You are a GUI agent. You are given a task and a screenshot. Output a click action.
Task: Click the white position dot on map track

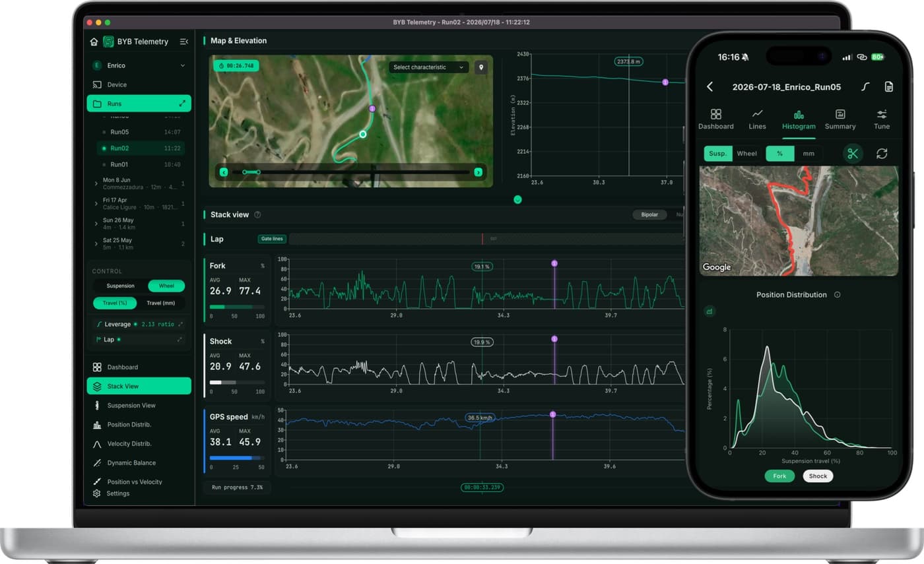point(362,134)
